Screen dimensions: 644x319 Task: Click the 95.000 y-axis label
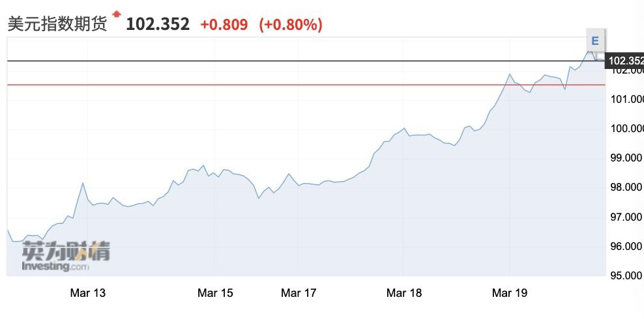pos(626,275)
